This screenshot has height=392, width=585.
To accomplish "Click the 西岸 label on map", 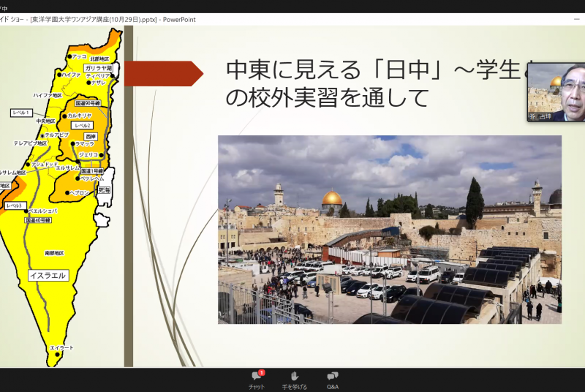I will [x=91, y=137].
